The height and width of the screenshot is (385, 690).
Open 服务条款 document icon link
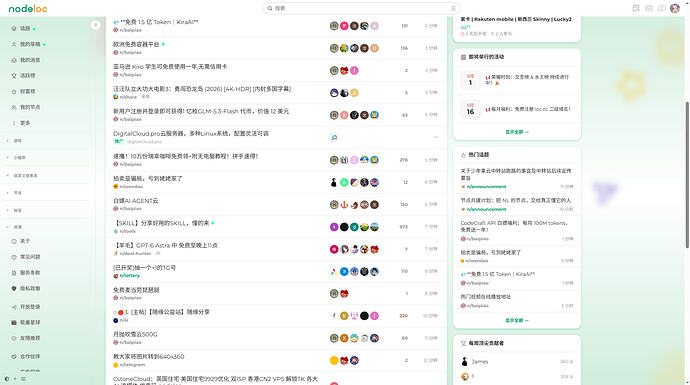(14, 273)
